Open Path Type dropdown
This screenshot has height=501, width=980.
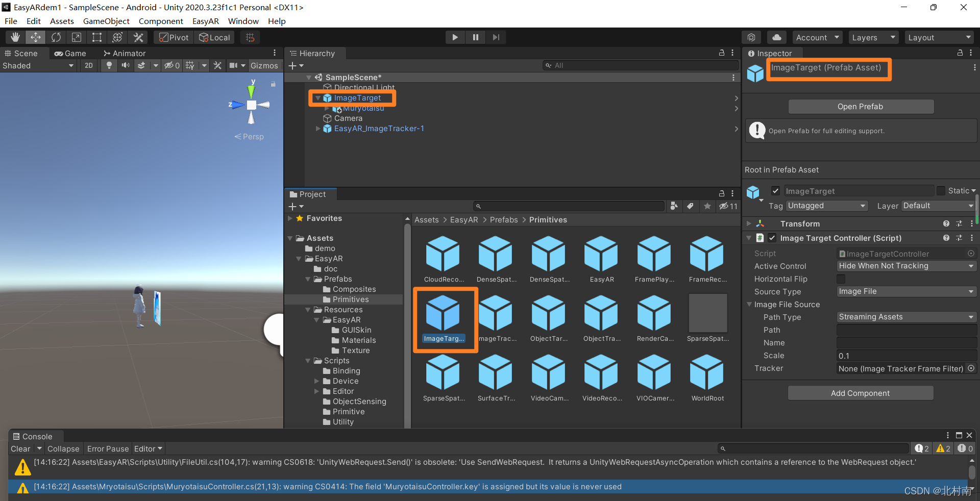coord(906,317)
